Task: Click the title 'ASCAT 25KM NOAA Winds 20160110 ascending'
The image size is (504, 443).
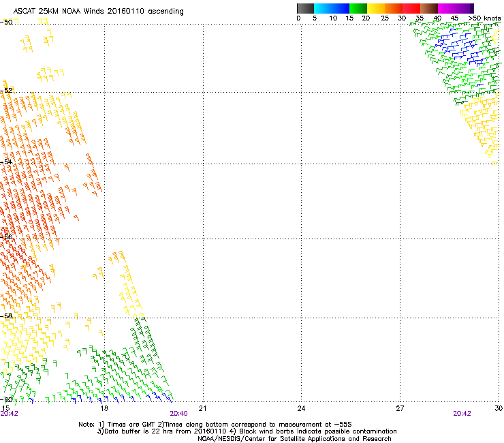Action: [x=98, y=12]
